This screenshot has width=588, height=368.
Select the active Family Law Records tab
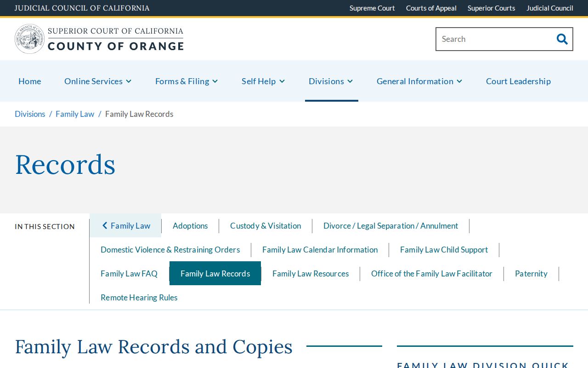[x=215, y=274]
